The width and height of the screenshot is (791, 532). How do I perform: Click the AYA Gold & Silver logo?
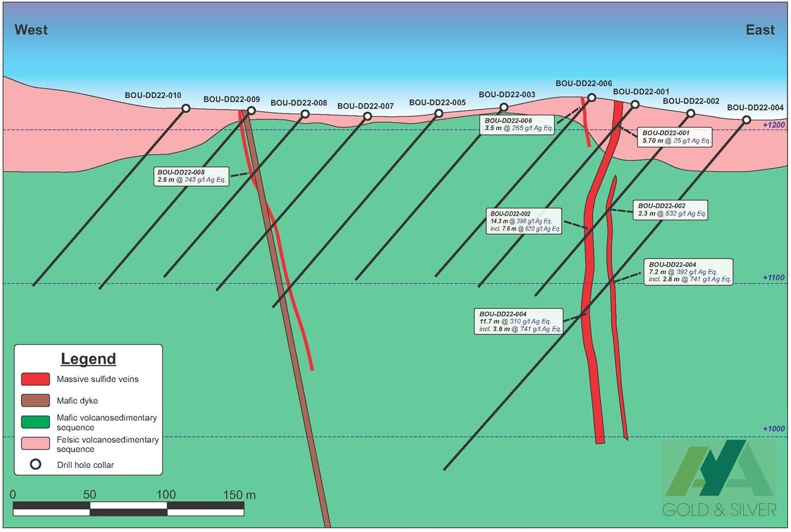(719, 479)
